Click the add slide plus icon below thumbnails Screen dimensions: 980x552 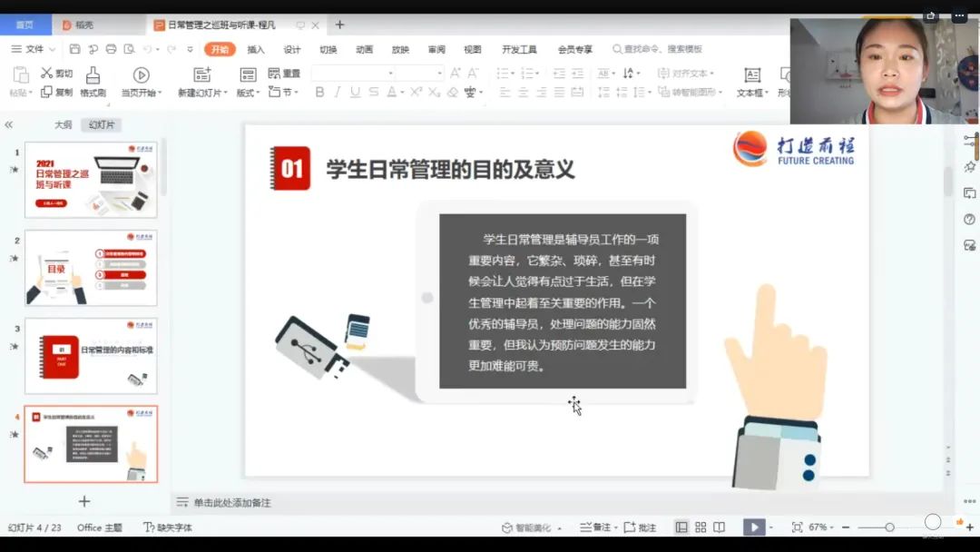[84, 501]
